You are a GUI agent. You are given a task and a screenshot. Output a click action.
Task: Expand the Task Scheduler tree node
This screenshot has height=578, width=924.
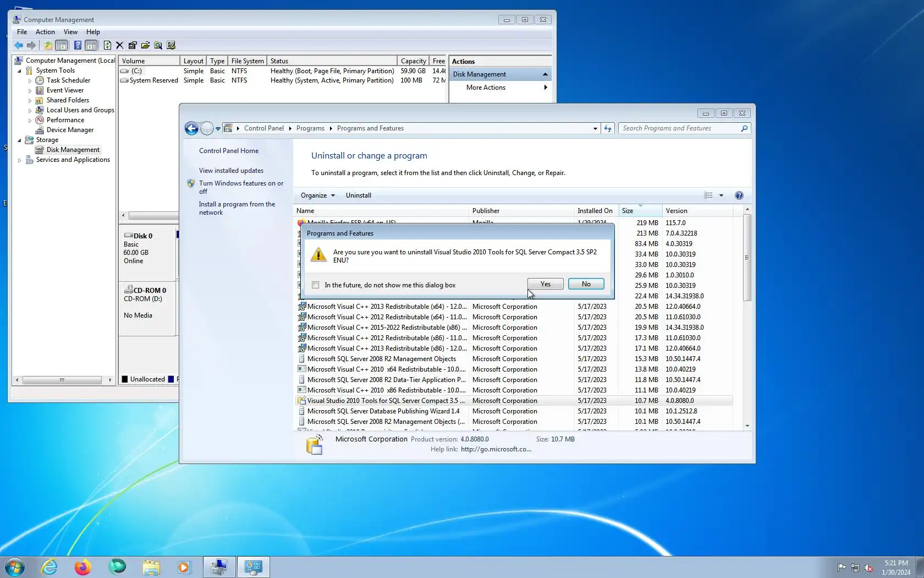click(30, 81)
